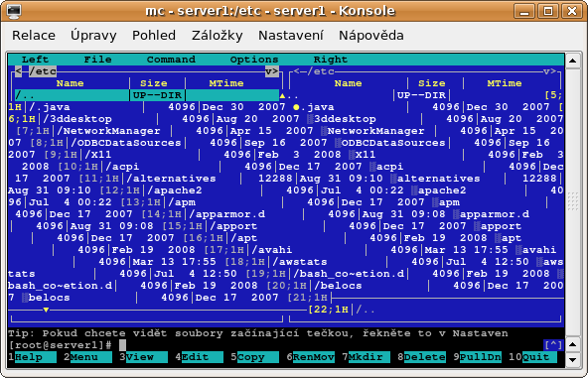The image size is (588, 378).
Task: Click the shell prompt input after root@server1
Action: pyautogui.click(x=122, y=345)
